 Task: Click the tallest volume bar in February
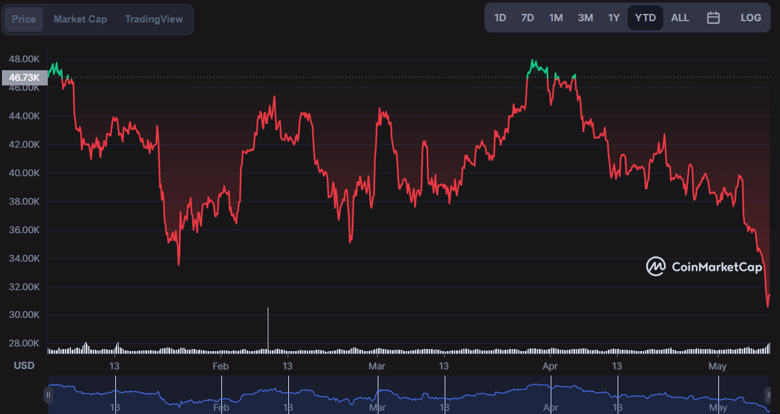[x=268, y=330]
